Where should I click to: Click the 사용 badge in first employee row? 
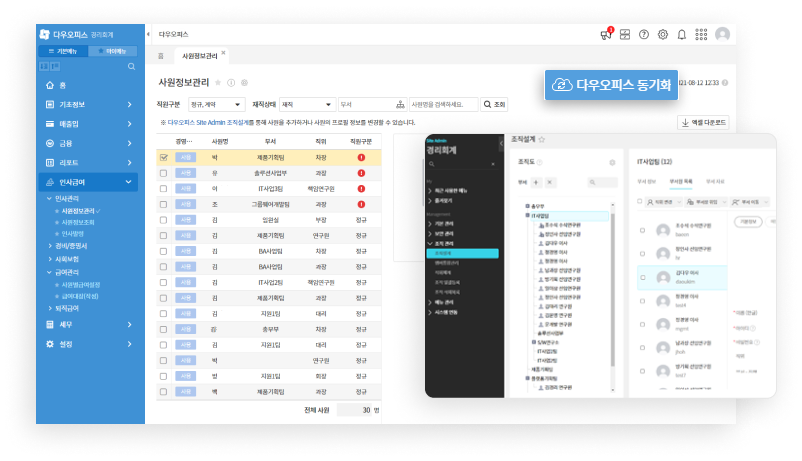click(x=186, y=158)
